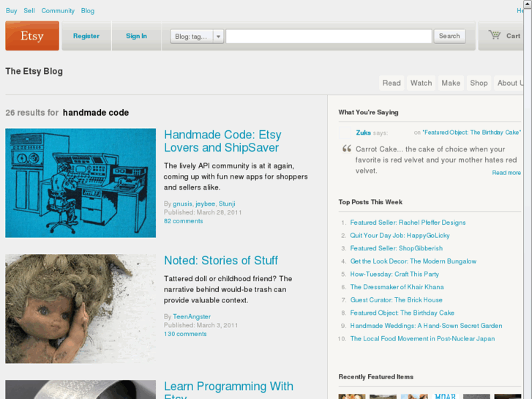Screen dimensions: 532x399
Task: Open the Register link
Action: pyautogui.click(x=86, y=36)
